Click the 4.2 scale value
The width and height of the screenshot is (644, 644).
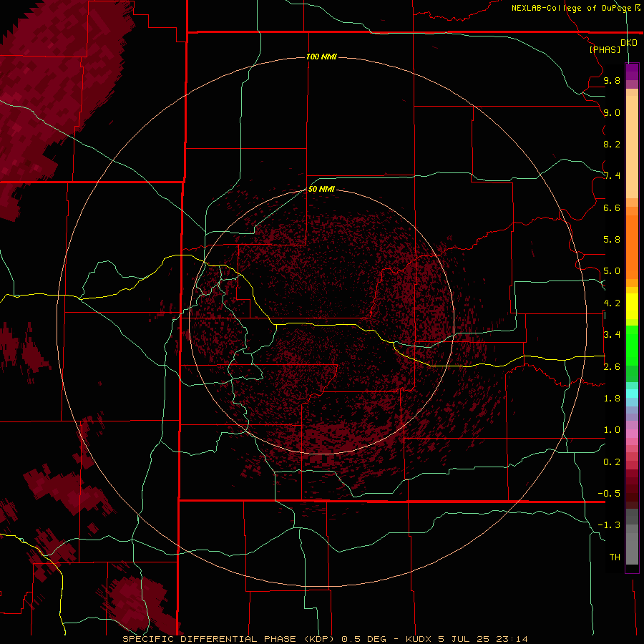pyautogui.click(x=612, y=303)
